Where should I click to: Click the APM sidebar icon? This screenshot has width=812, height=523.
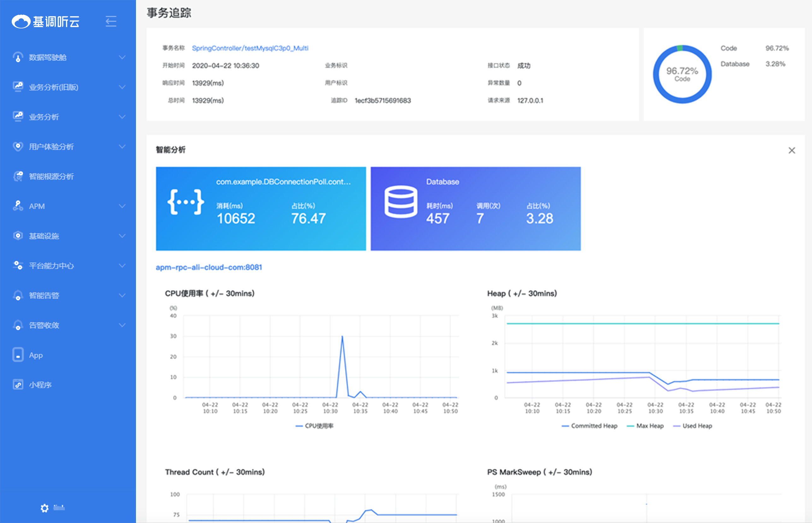(x=18, y=206)
